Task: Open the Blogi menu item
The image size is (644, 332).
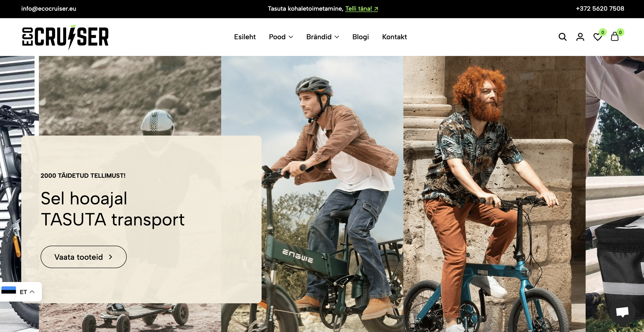Action: [360, 37]
